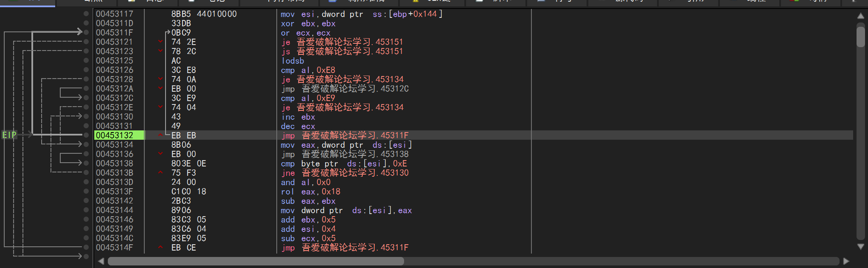Toggle breakpoint dot beside address 00453134
This screenshot has height=268, width=868.
pos(86,145)
